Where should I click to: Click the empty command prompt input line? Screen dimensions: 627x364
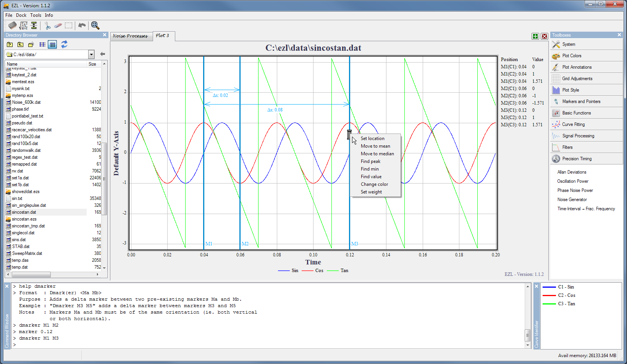click(269, 345)
